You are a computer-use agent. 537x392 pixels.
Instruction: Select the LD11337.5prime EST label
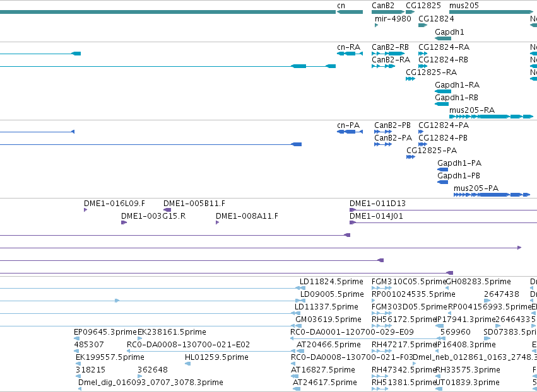pyautogui.click(x=326, y=307)
